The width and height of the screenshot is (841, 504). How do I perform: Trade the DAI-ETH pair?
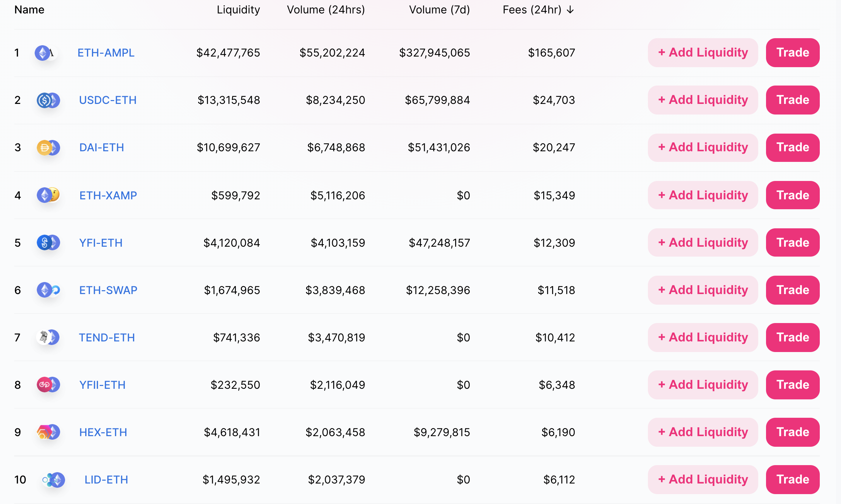[793, 147]
